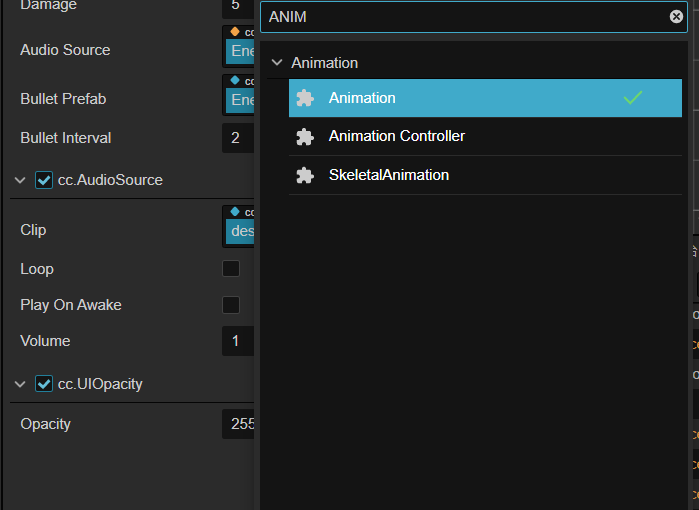Click the puzzle icon beside Animation
Screen dimensions: 699x510
(305, 98)
